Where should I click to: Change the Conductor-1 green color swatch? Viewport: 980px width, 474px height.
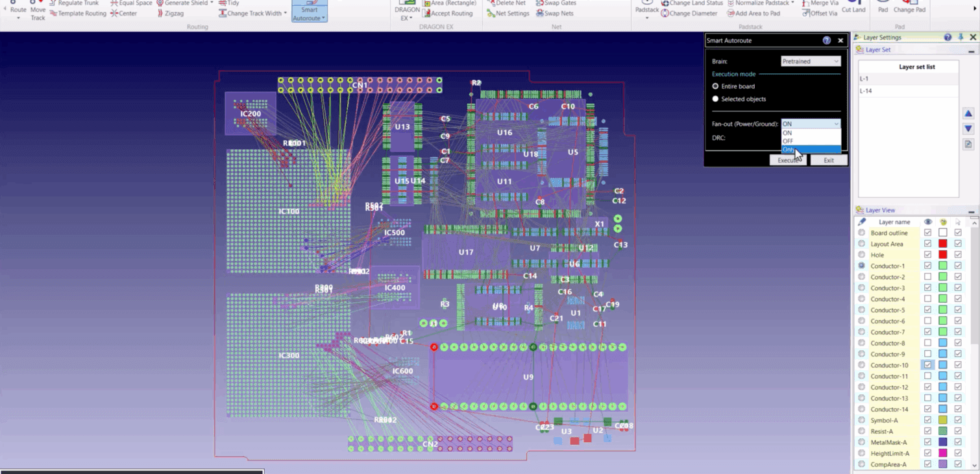pos(943,266)
